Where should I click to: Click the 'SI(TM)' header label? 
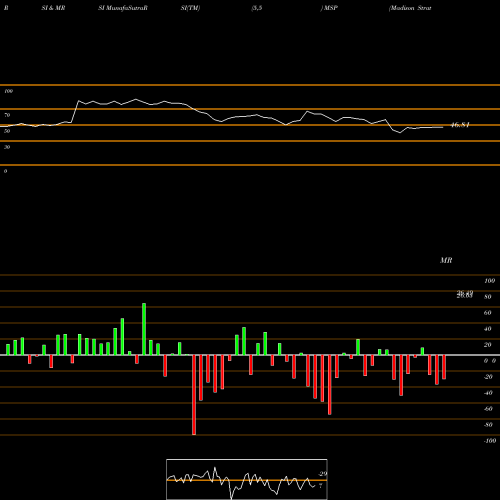coord(190,8)
